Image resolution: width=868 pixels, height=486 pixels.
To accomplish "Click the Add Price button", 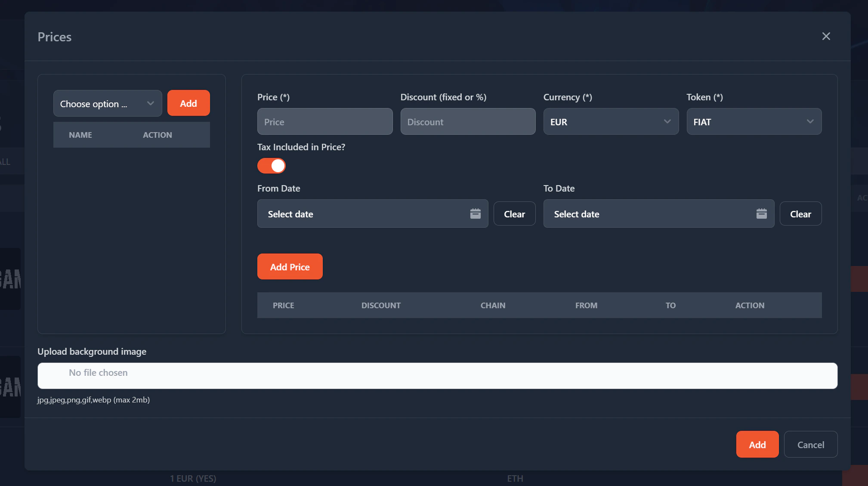I will coord(290,266).
